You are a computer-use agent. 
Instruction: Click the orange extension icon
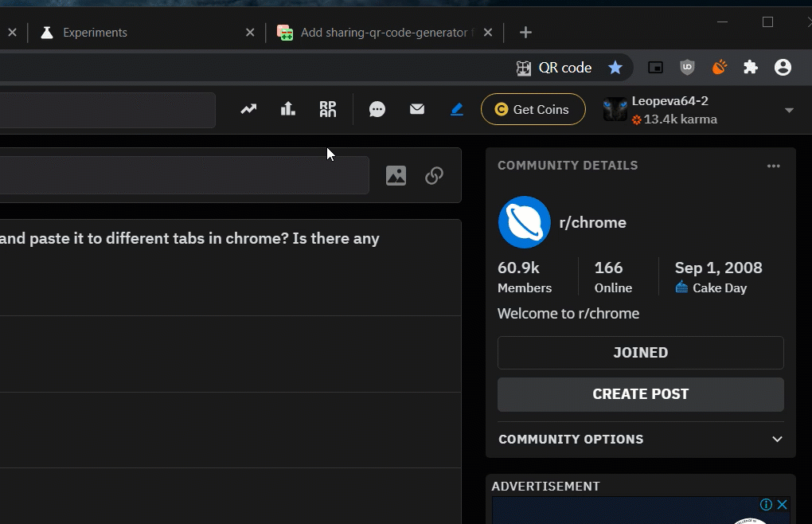[x=720, y=68]
